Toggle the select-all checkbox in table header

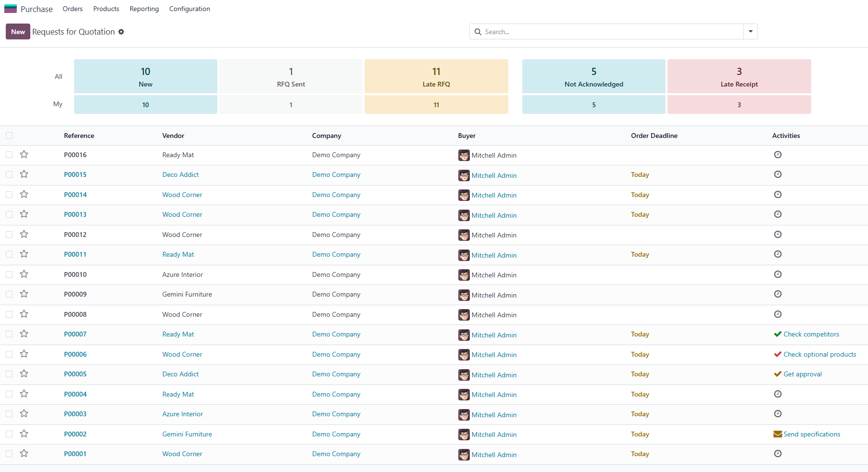(x=9, y=136)
